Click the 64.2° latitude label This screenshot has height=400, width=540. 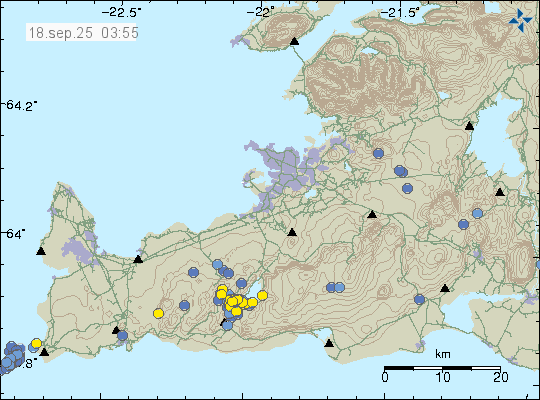21,105
